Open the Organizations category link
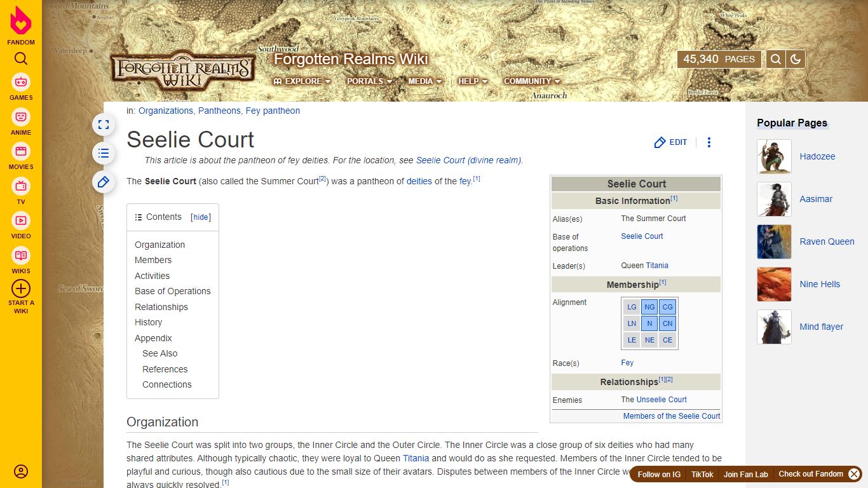The width and height of the screenshot is (868, 488). (x=166, y=111)
